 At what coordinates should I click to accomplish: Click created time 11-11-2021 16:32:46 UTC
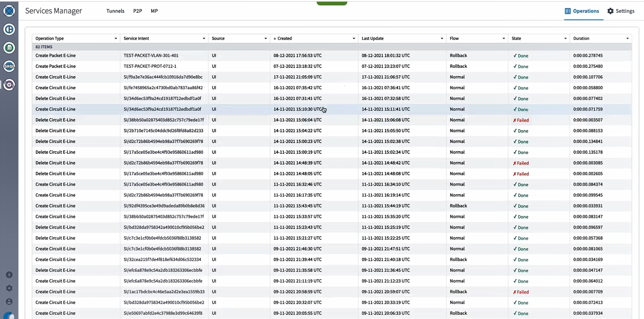[x=297, y=184]
